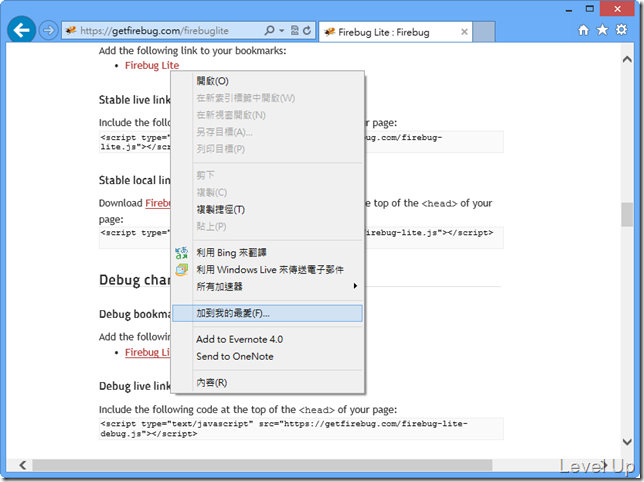Screen dimensions: 644x482
Task: Choose 複製捷徑(T) from context menu
Action: [267, 209]
